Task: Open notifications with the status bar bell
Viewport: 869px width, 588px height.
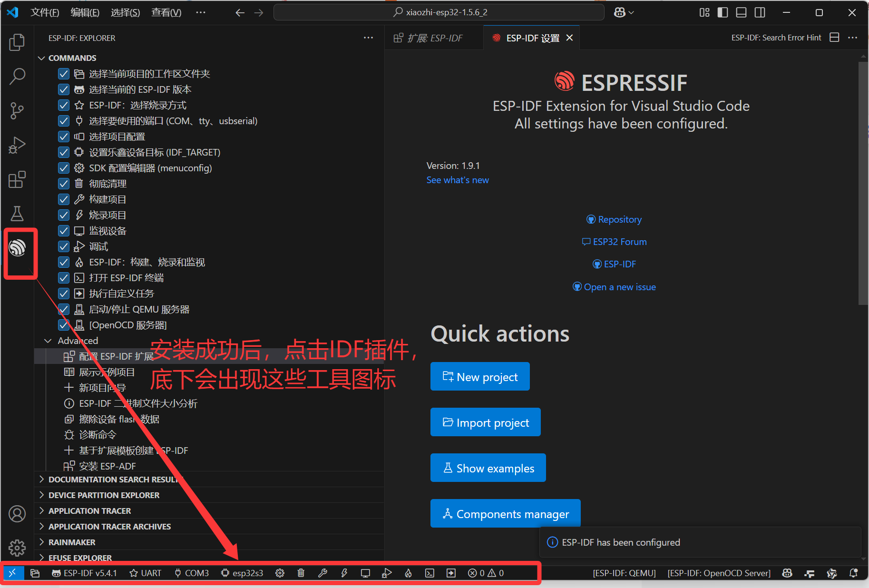Action: click(x=854, y=573)
